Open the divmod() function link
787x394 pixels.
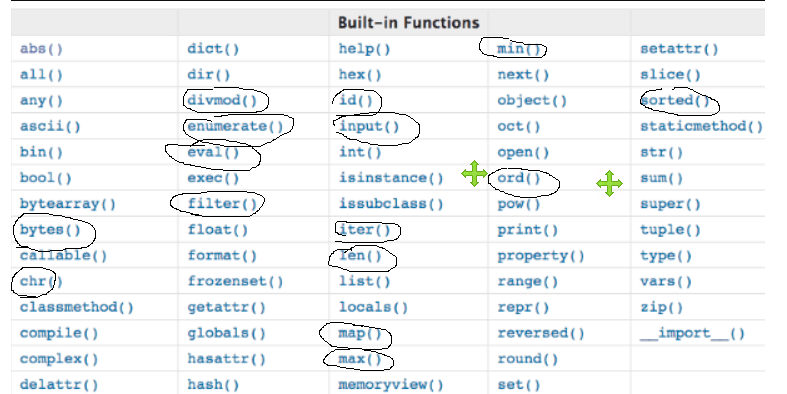tap(222, 100)
